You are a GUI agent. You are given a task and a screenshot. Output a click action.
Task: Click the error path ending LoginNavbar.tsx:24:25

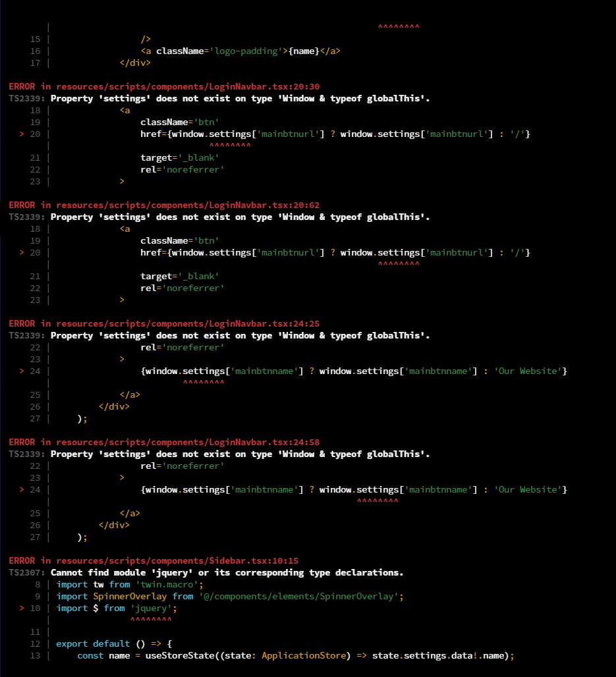pyautogui.click(x=188, y=324)
